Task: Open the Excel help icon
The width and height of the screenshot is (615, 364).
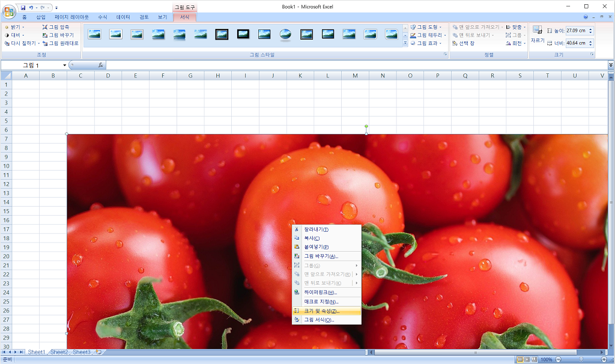Action: coord(586,17)
